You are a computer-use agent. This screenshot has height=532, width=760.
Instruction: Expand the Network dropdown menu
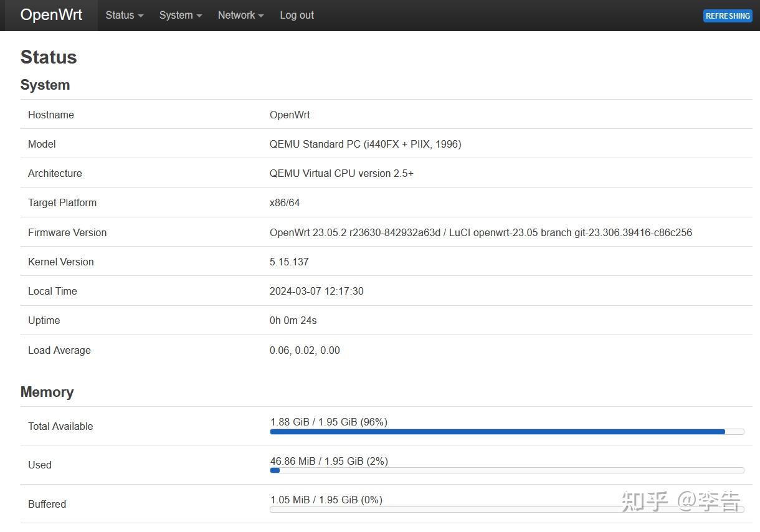click(x=241, y=15)
